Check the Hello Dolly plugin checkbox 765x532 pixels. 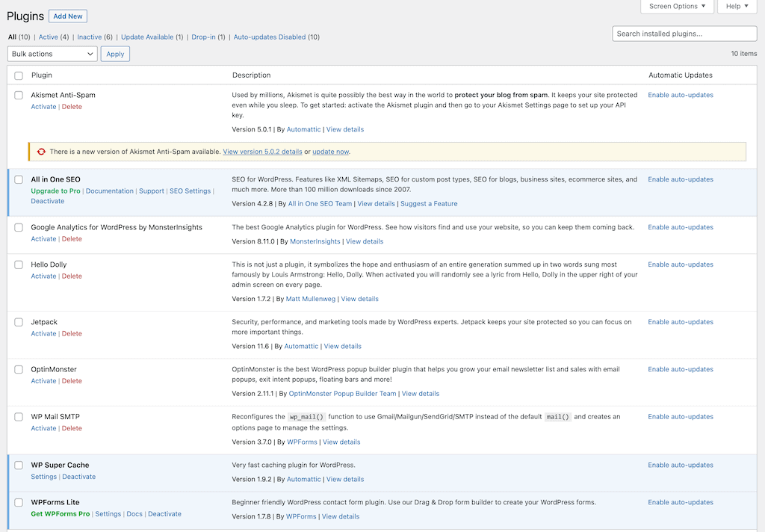click(x=19, y=265)
